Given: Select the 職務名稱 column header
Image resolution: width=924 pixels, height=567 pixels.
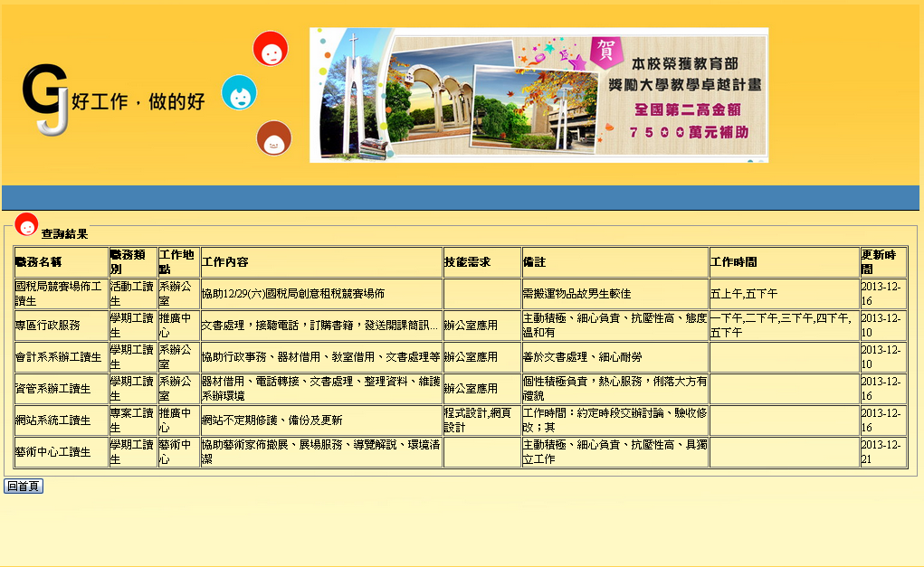Looking at the screenshot, I should [x=38, y=262].
